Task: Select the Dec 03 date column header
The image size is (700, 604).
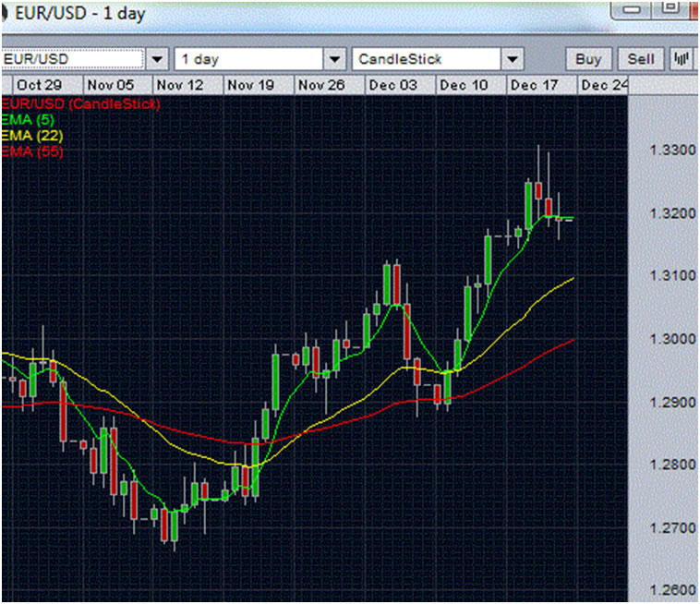Action: pos(400,85)
